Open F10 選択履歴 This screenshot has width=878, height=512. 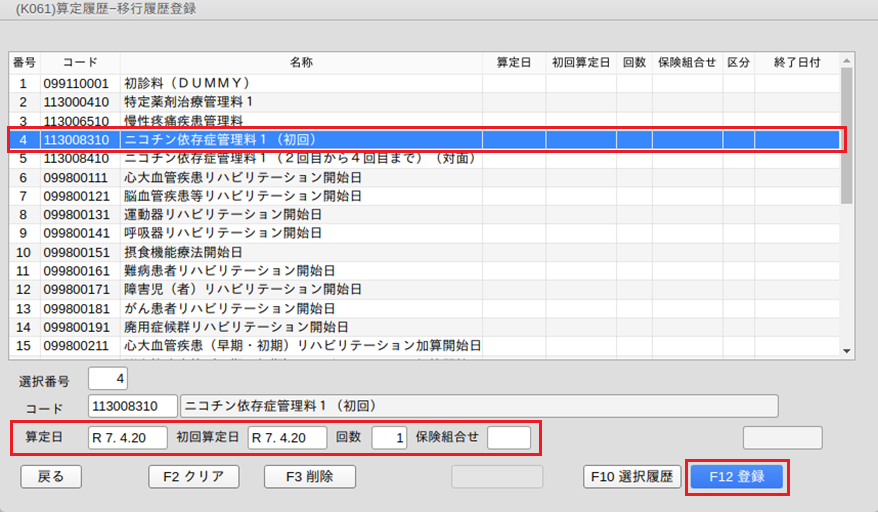click(x=633, y=477)
